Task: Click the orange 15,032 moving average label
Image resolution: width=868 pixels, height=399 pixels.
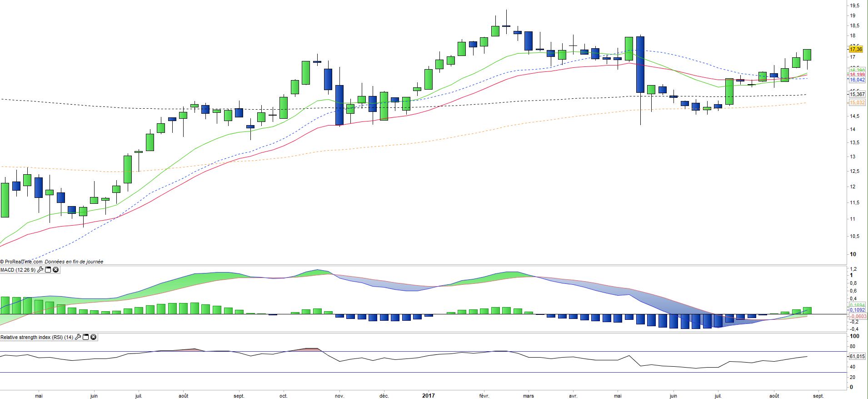Action: [857, 103]
